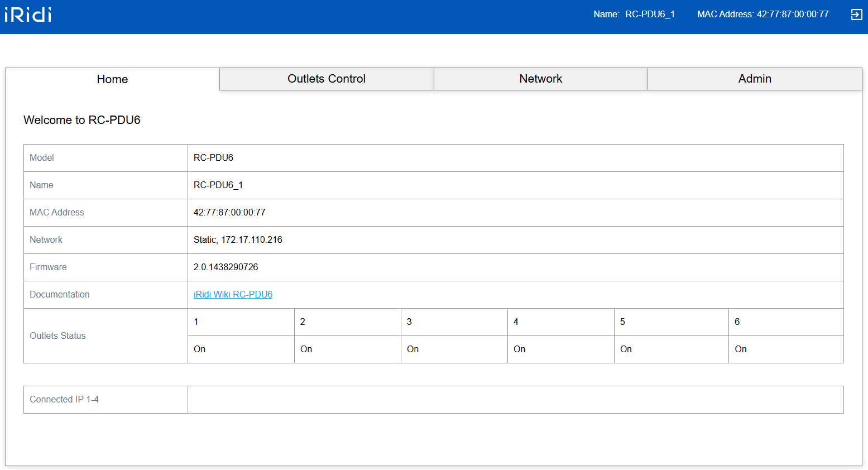Click the outlet number 6 cell
Viewport: 868px width, 470px height.
[786, 322]
